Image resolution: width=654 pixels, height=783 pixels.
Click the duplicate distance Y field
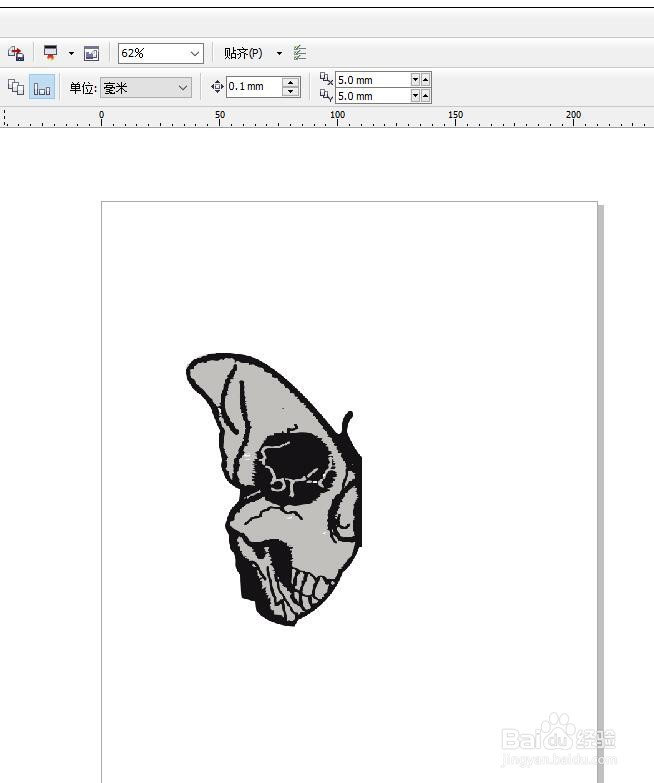click(372, 96)
